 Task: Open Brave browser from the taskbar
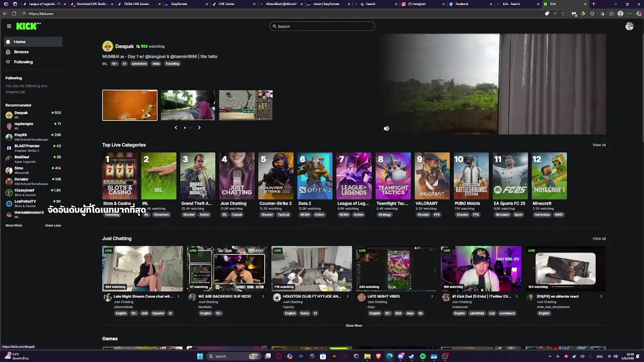378,356
